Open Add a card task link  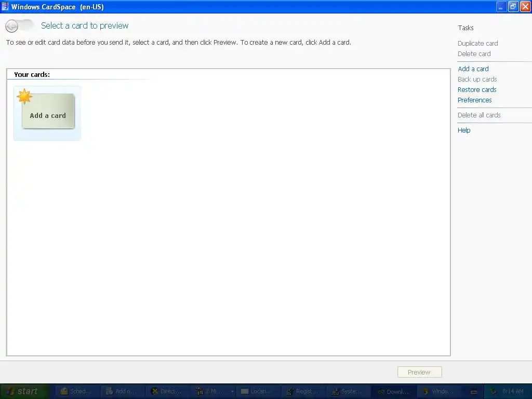(473, 69)
